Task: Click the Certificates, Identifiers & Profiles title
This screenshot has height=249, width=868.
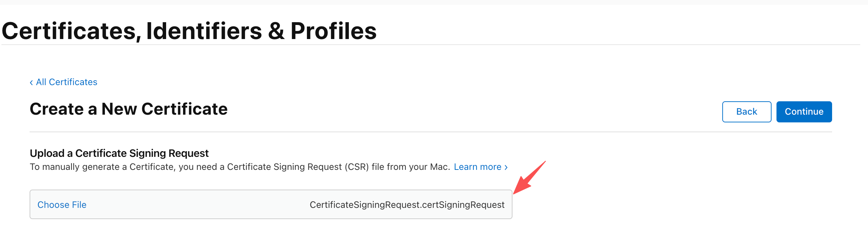Action: tap(189, 31)
